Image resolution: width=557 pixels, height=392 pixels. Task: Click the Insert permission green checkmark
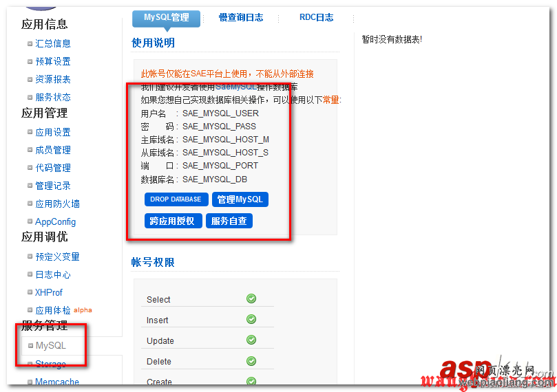coord(251,319)
